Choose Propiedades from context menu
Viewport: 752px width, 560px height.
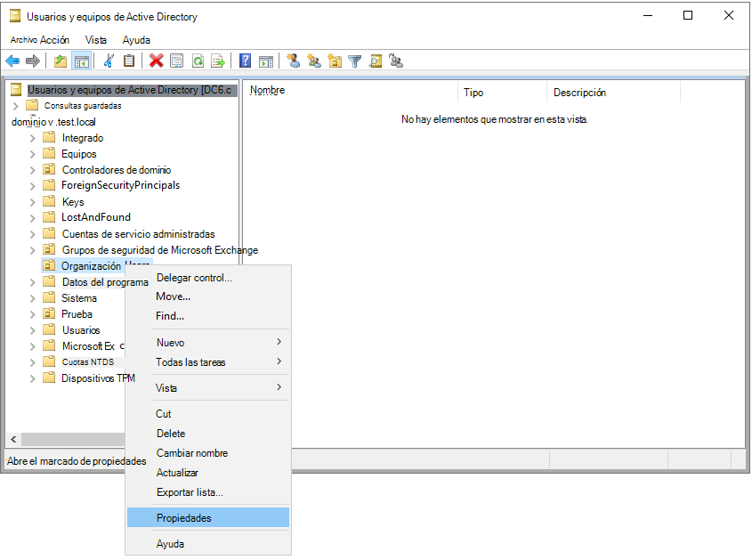(208, 518)
